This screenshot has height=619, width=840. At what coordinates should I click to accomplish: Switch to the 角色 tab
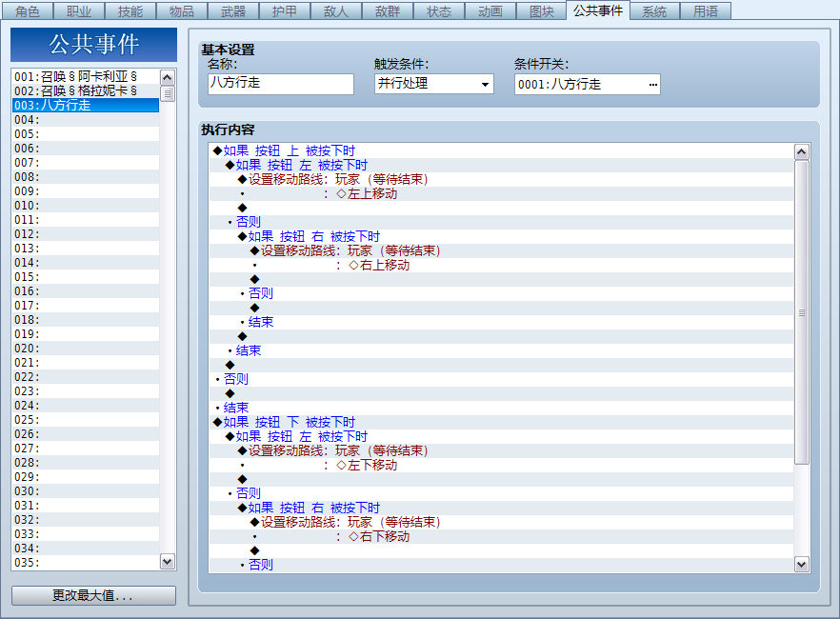tap(27, 10)
